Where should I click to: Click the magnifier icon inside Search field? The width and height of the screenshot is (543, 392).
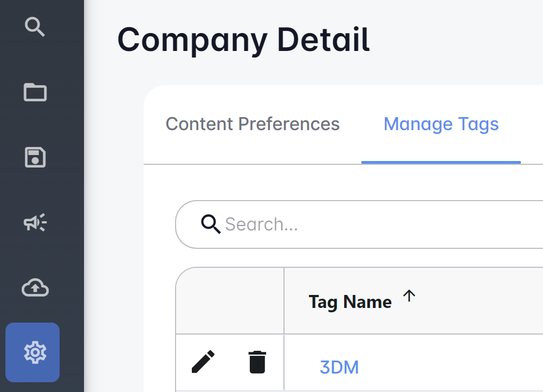click(210, 223)
